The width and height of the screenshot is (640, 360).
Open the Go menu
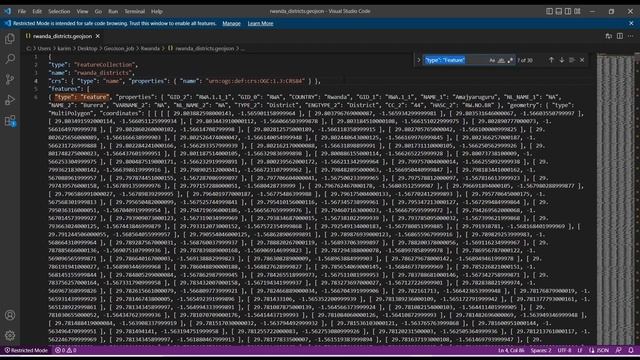(98, 11)
